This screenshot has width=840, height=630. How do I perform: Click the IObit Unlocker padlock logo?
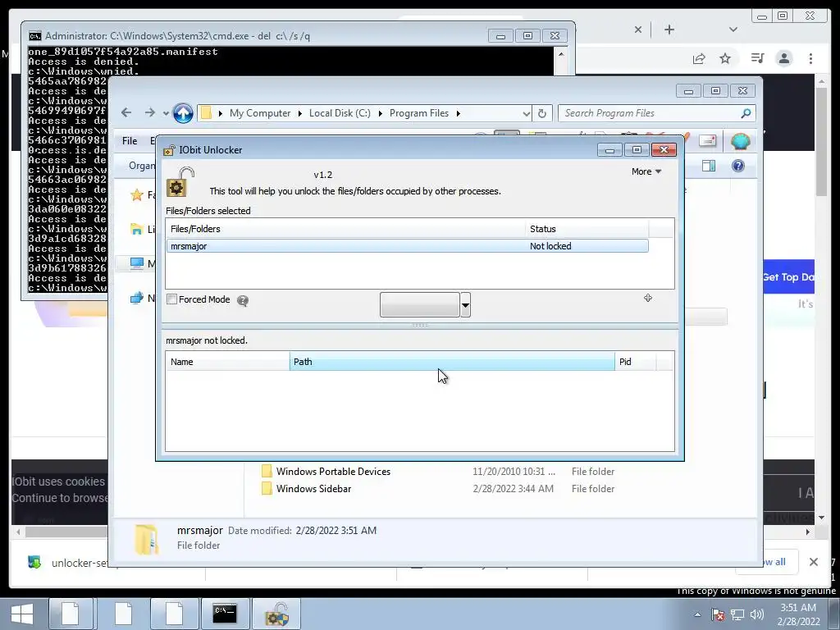pos(180,181)
